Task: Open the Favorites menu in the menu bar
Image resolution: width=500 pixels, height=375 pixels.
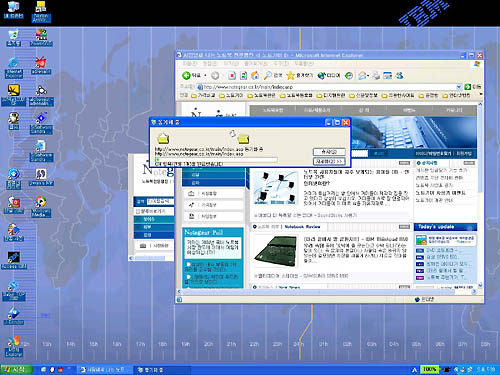Action: [x=256, y=63]
